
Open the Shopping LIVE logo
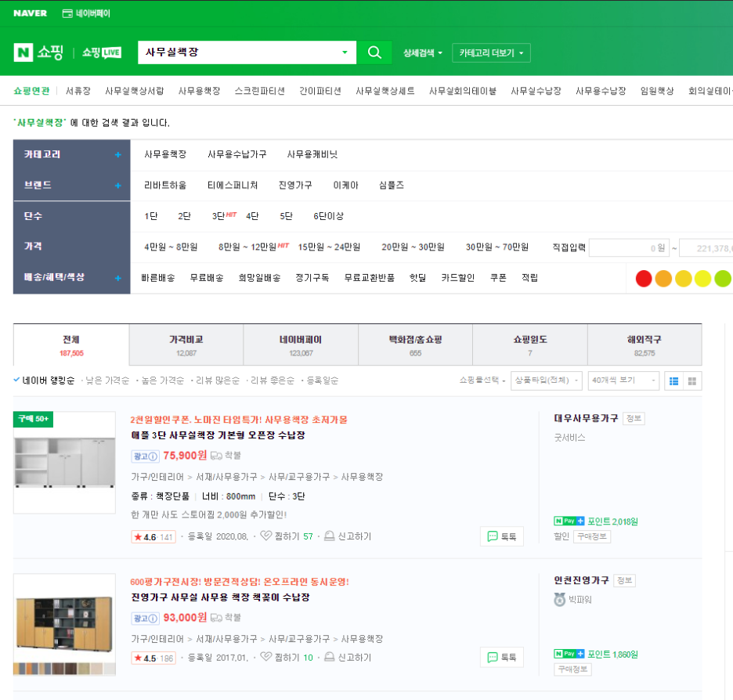102,52
